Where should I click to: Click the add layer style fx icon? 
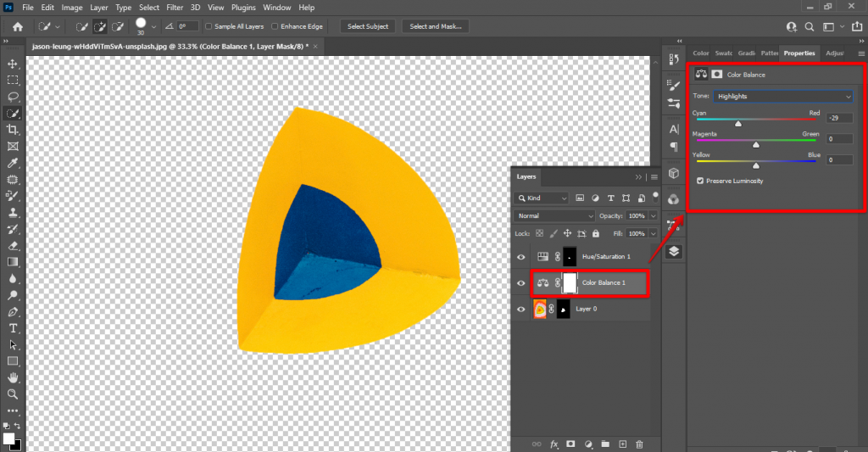click(554, 444)
